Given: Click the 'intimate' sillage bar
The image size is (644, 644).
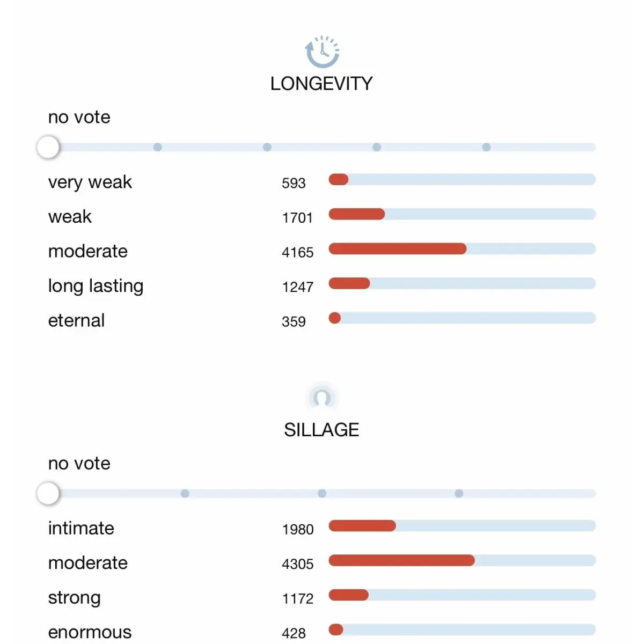Looking at the screenshot, I should click(462, 525).
